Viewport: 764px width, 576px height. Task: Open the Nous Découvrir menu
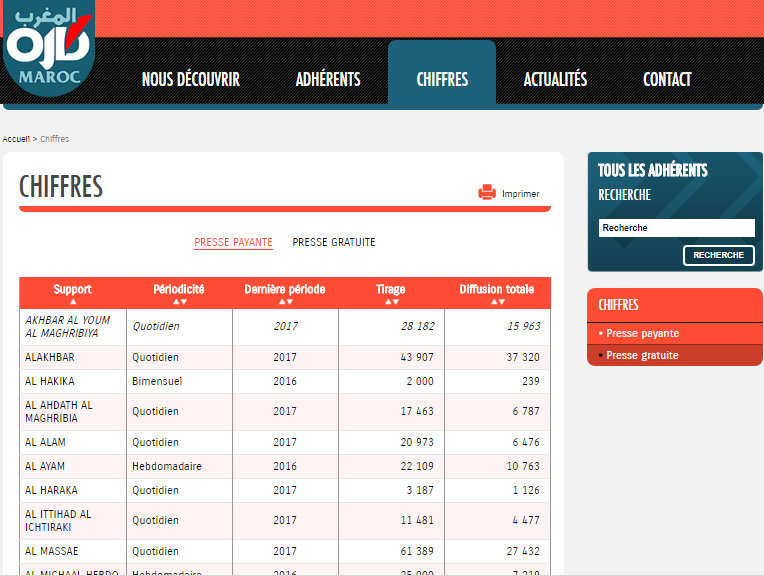(190, 80)
